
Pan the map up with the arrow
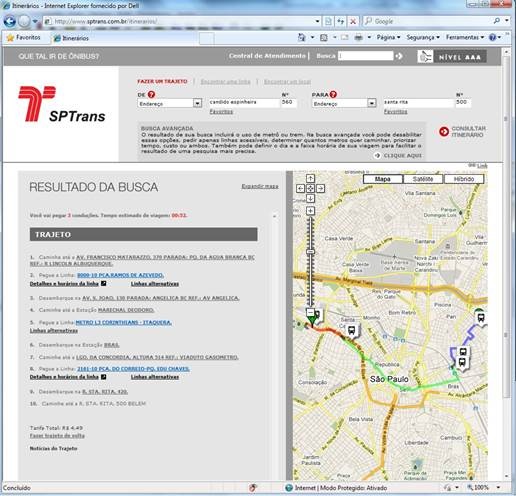(x=310, y=179)
